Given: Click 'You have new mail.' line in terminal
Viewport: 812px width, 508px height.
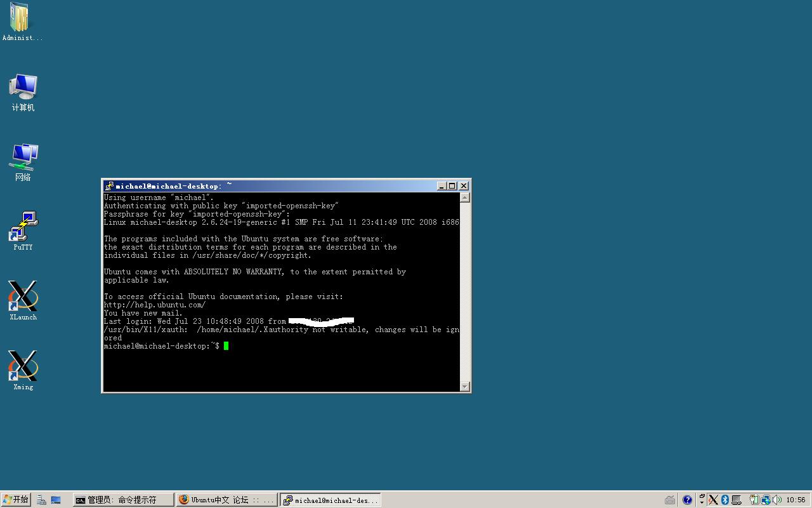Looking at the screenshot, I should (x=143, y=313).
